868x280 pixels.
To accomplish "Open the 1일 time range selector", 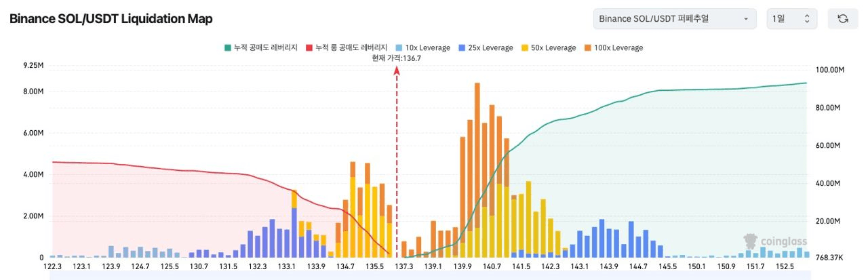I will point(791,18).
